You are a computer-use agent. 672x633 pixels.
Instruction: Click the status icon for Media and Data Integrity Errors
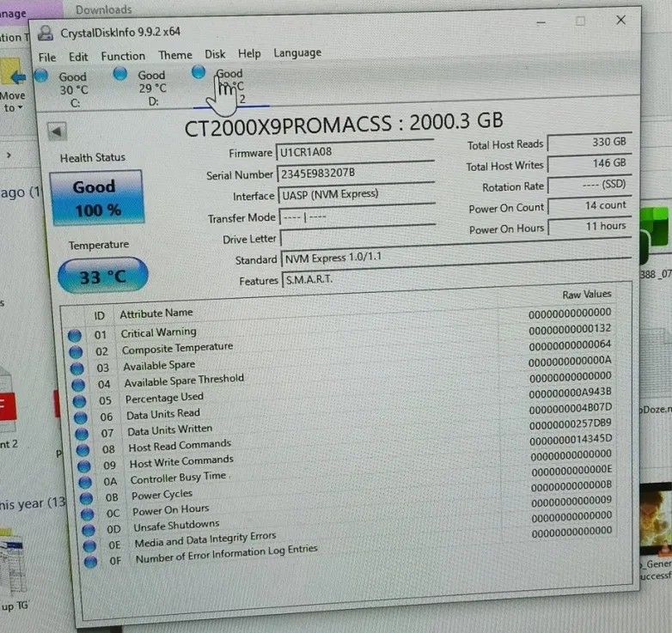coord(89,546)
